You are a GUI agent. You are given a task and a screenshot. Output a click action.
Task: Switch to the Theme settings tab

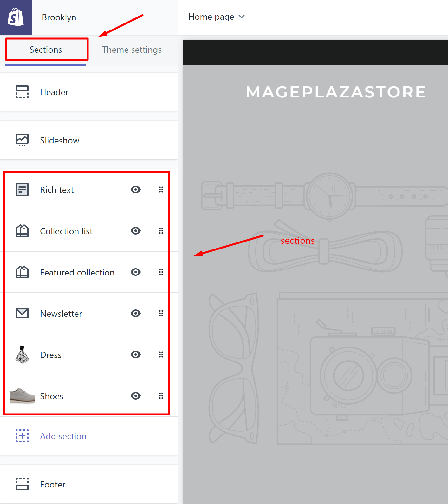coord(132,50)
